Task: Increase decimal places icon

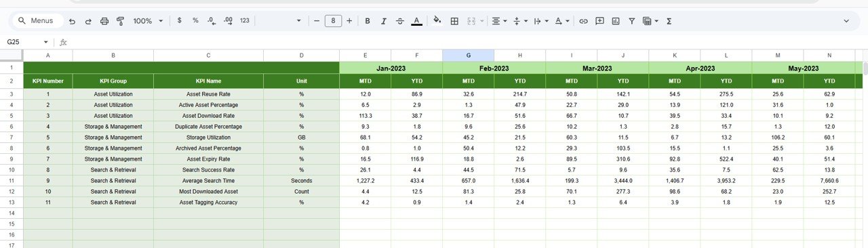Action: [228, 21]
